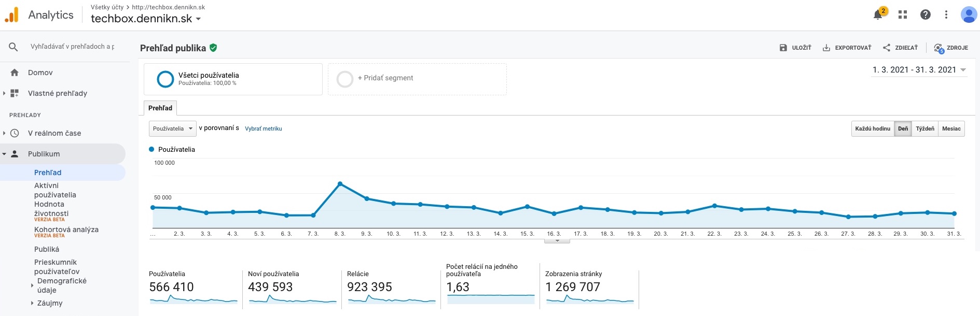Click the search magnifier icon
Screen dimensions: 980x316
pos(13,47)
